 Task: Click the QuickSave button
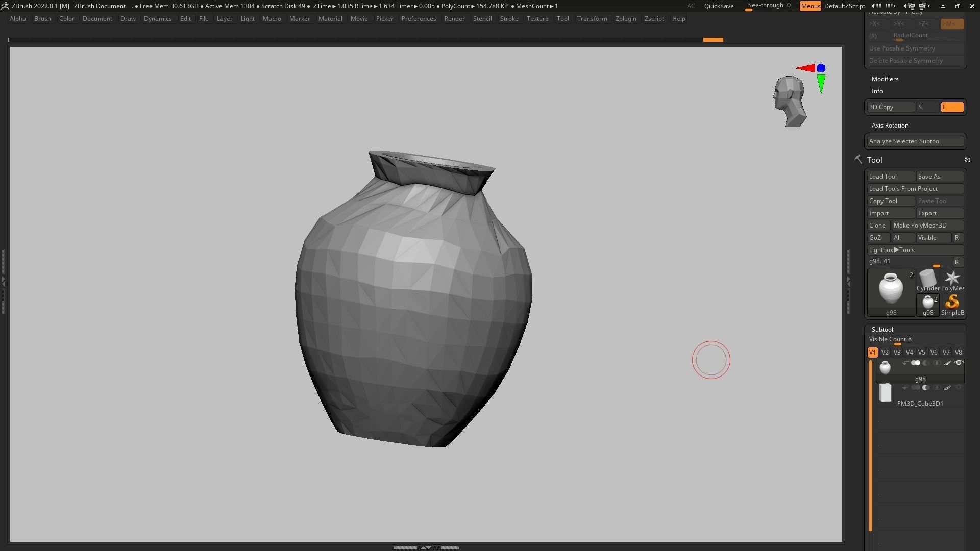click(719, 6)
